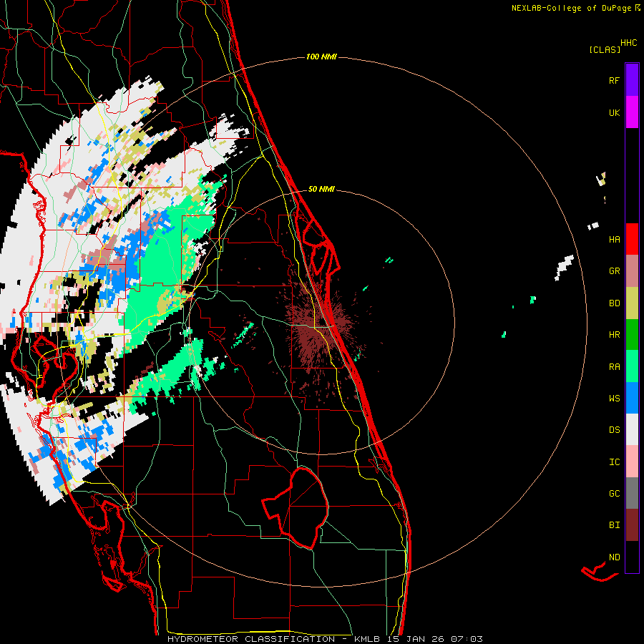
Task: Click the khaki BD legend color swatch
Action: [632, 303]
